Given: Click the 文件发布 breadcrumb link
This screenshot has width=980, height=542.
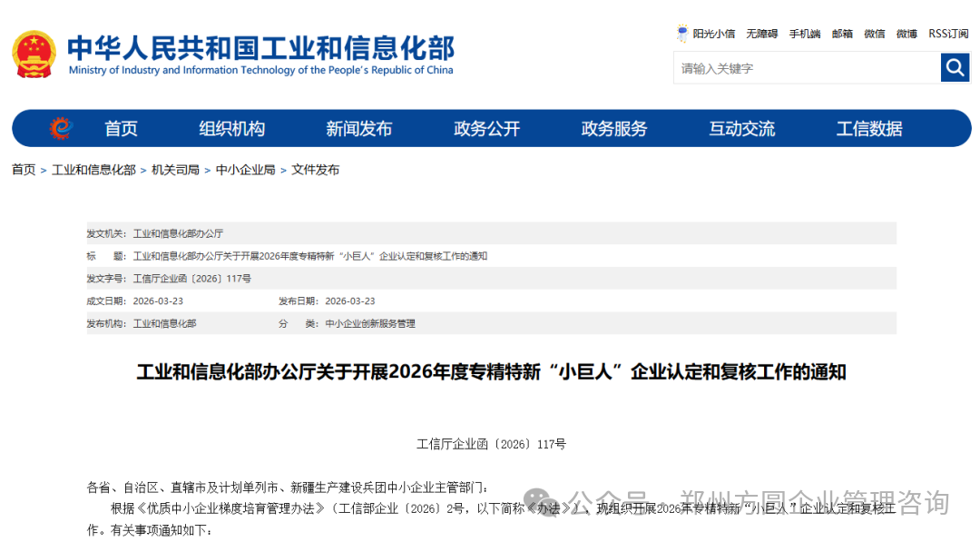Looking at the screenshot, I should 315,169.
